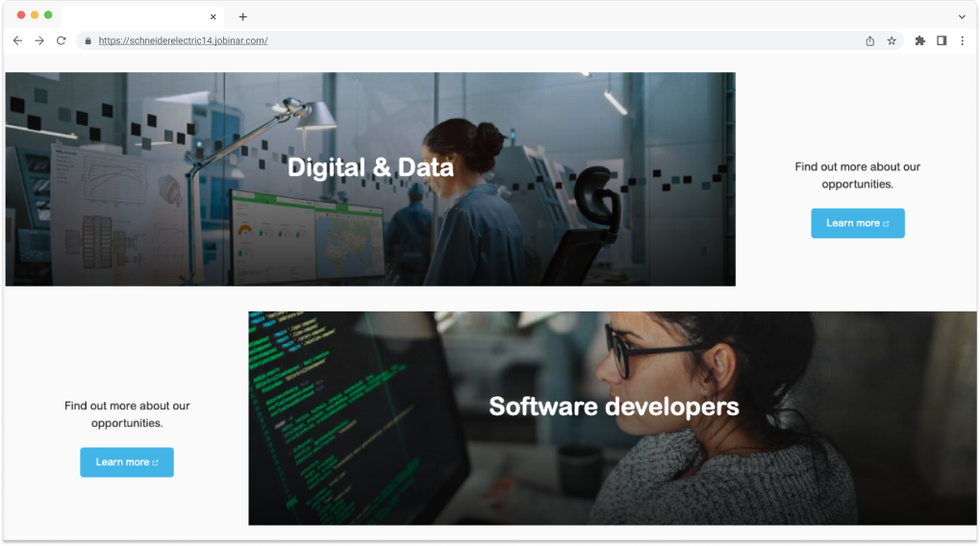Open the Software developers banner image
This screenshot has width=980, height=546.
[613, 418]
